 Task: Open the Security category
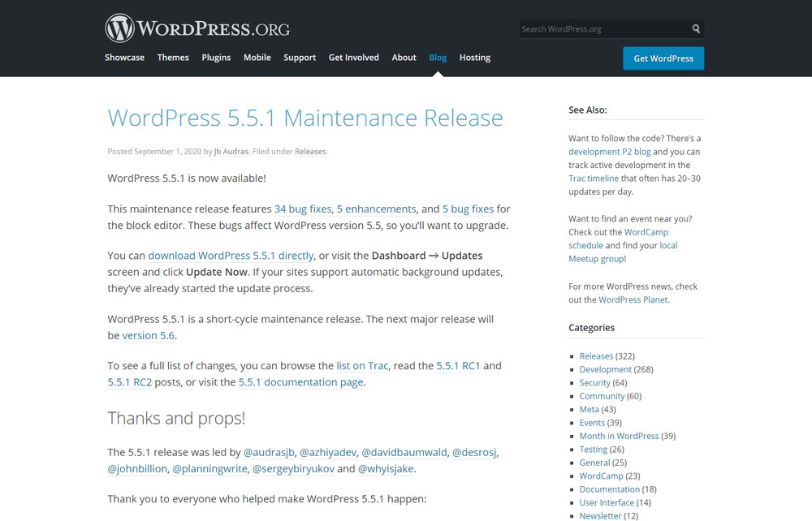(595, 383)
